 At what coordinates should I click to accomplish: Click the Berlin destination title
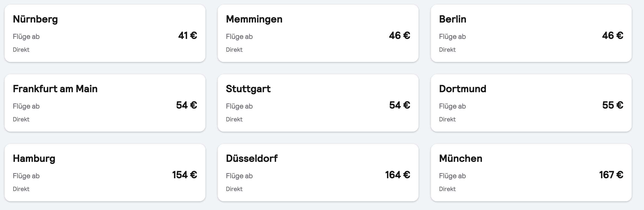(453, 19)
